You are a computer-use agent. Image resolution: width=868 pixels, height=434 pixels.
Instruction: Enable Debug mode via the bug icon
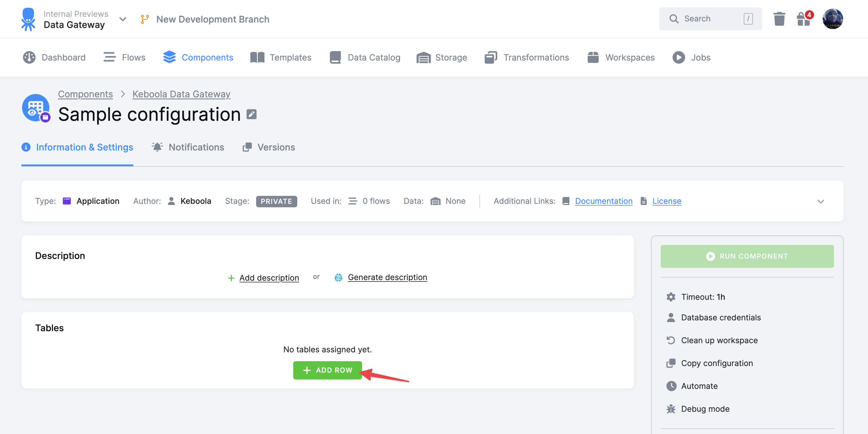pyautogui.click(x=671, y=409)
